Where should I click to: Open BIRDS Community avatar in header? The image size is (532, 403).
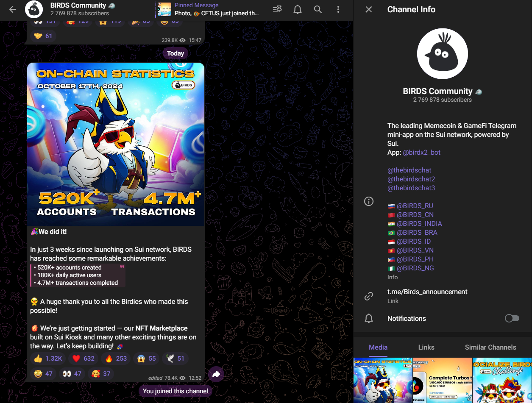click(34, 9)
